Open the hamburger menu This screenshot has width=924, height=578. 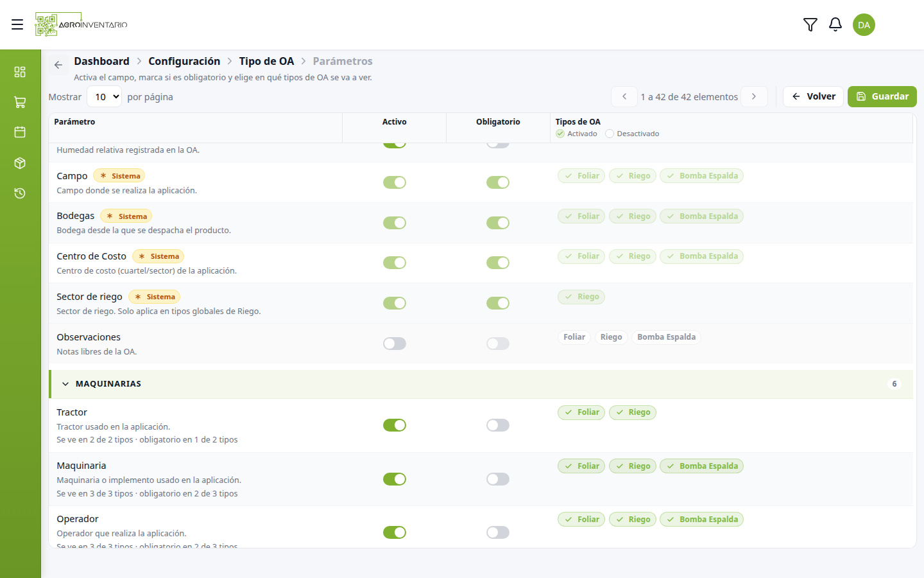click(17, 24)
